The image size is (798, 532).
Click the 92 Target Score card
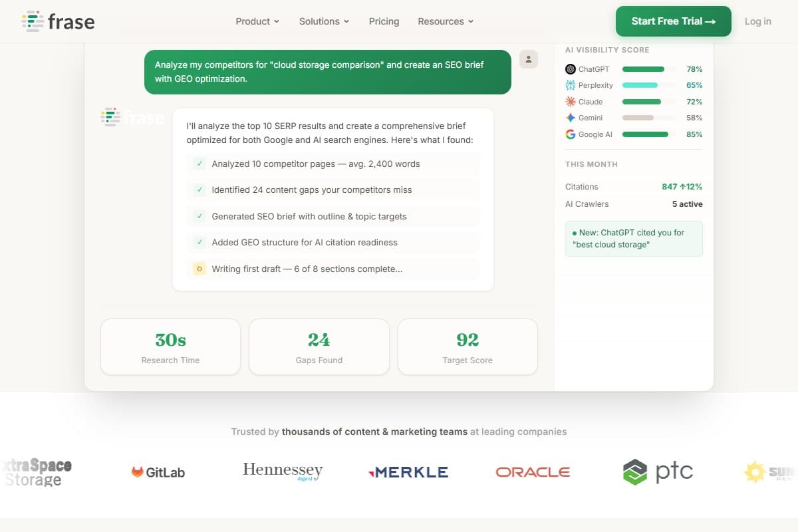467,346
